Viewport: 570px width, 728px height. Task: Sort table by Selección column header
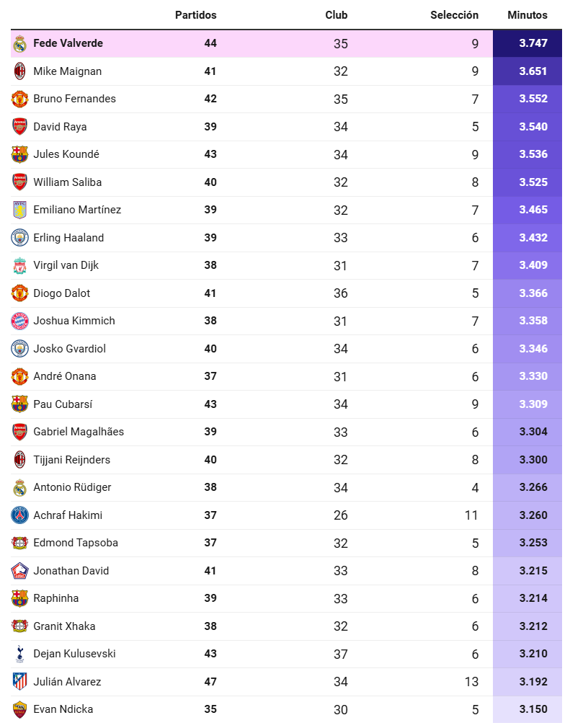(x=454, y=15)
